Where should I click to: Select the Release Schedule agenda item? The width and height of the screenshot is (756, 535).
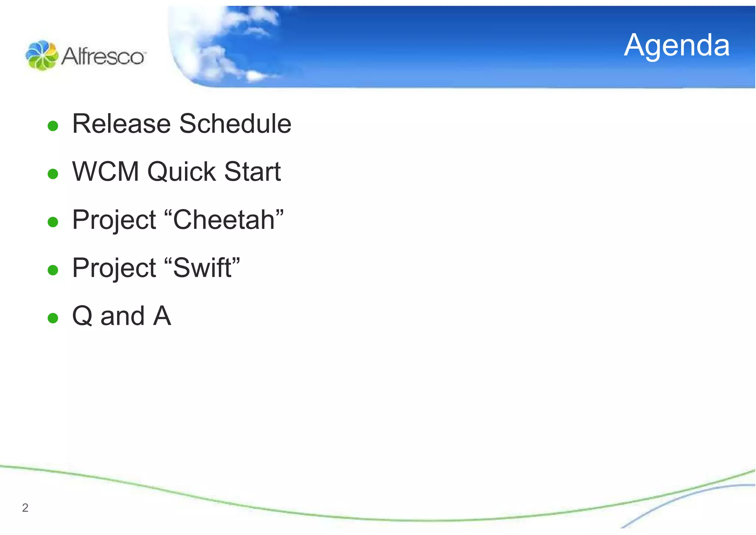[x=182, y=123]
